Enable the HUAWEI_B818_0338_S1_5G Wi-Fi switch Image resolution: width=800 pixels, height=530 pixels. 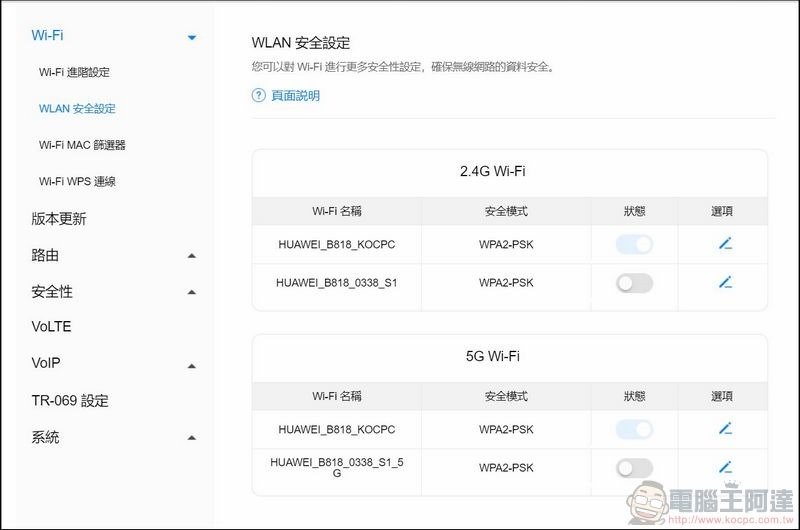(x=634, y=468)
